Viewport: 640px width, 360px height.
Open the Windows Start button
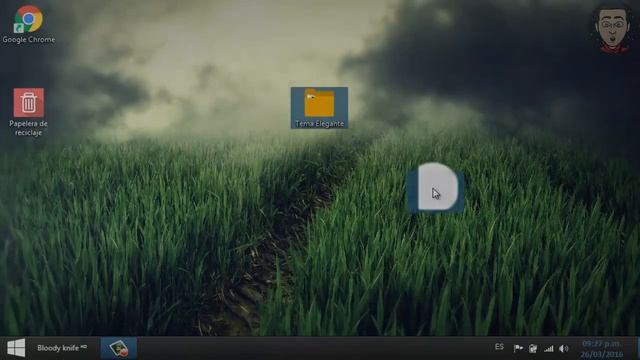(16, 348)
